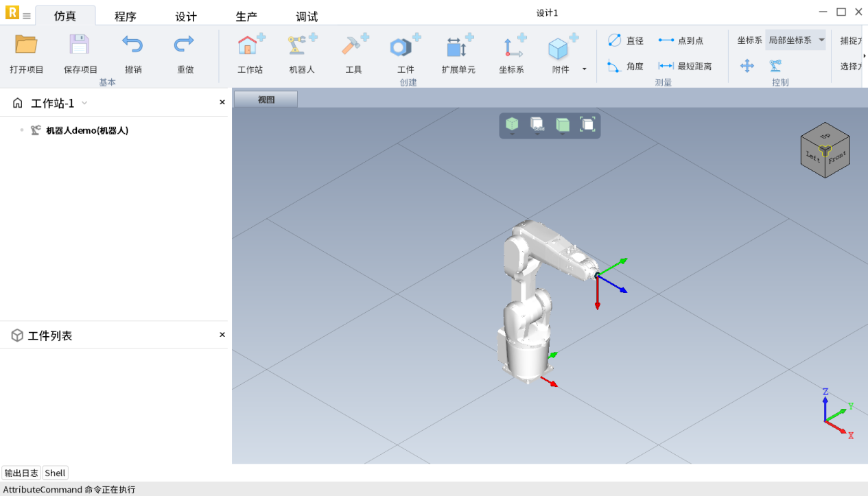Expand the 附件 dropdown arrow
The width and height of the screenshot is (868, 496).
(585, 69)
